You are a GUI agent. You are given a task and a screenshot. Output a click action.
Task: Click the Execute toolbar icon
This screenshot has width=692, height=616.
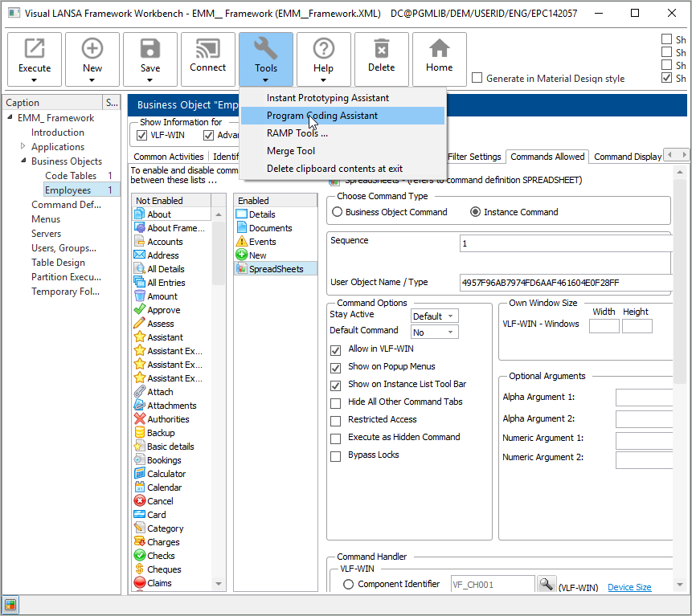(35, 50)
